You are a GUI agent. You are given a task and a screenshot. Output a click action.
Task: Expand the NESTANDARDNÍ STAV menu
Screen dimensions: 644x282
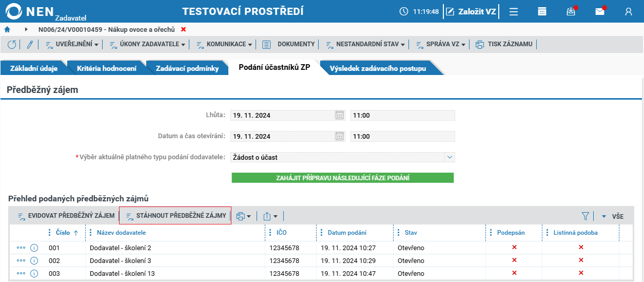click(x=365, y=44)
